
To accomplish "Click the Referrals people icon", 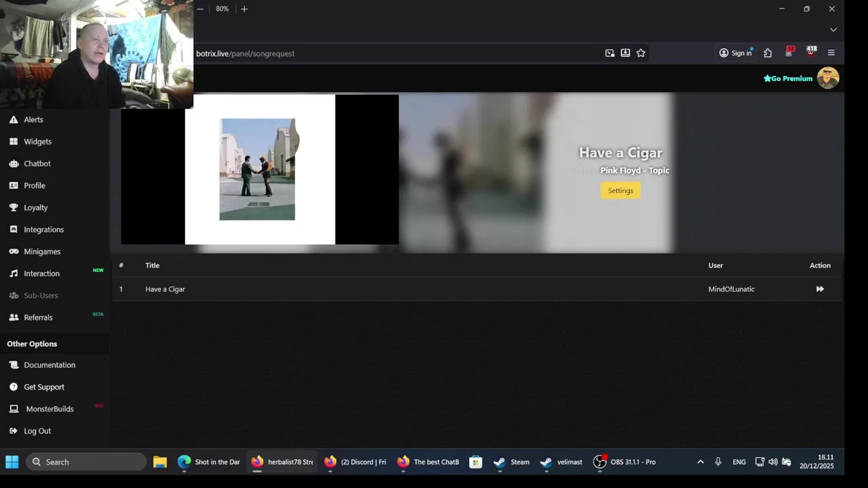I will tap(14, 317).
